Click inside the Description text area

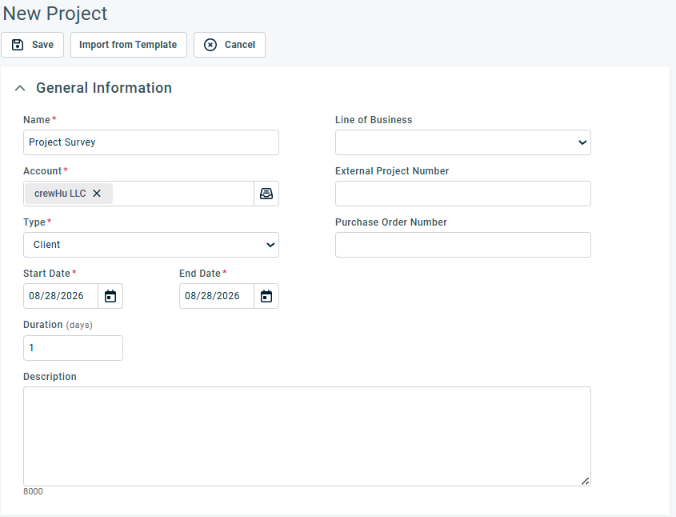[x=307, y=436]
